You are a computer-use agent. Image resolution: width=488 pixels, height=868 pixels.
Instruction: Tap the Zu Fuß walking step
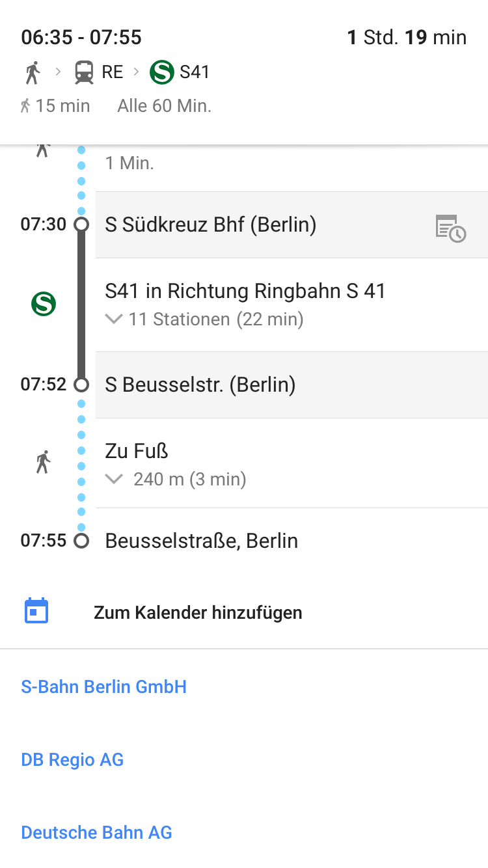[x=137, y=451]
